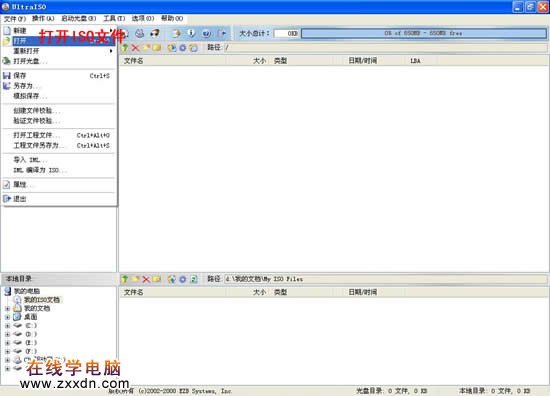Click the green up-folder arrow in ISO toolbar
This screenshot has height=396, width=550.
pyautogui.click(x=125, y=48)
